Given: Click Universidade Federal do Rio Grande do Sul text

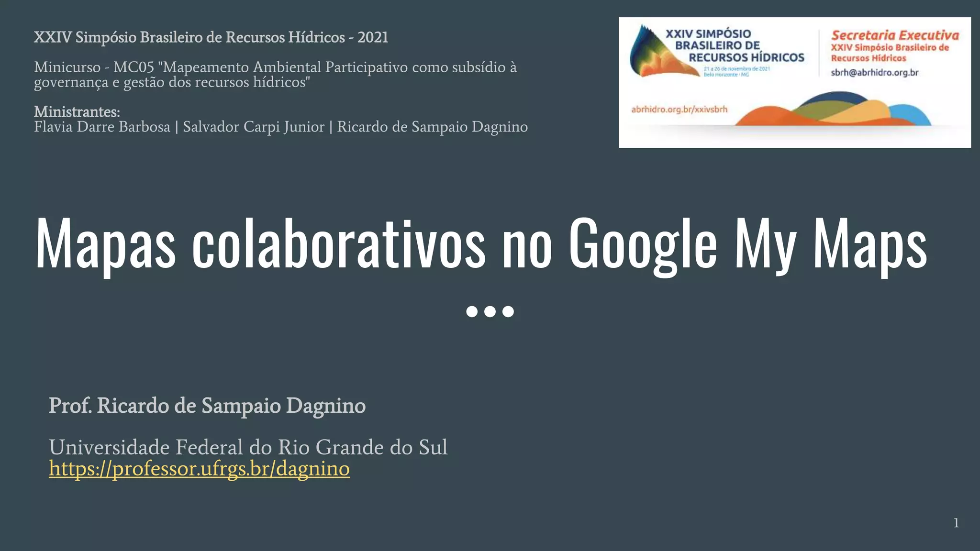Looking at the screenshot, I should tap(248, 447).
